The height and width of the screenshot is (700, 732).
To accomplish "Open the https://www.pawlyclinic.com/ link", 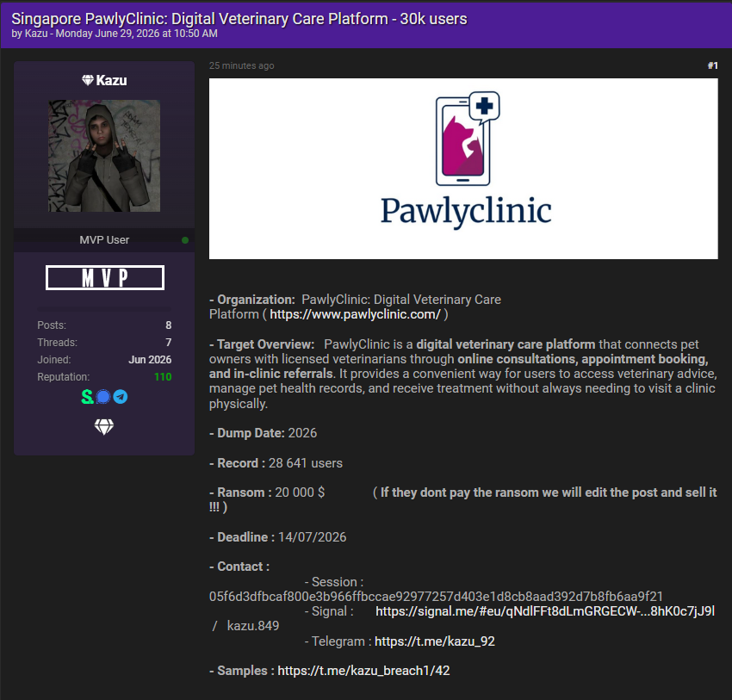I will pyautogui.click(x=356, y=314).
